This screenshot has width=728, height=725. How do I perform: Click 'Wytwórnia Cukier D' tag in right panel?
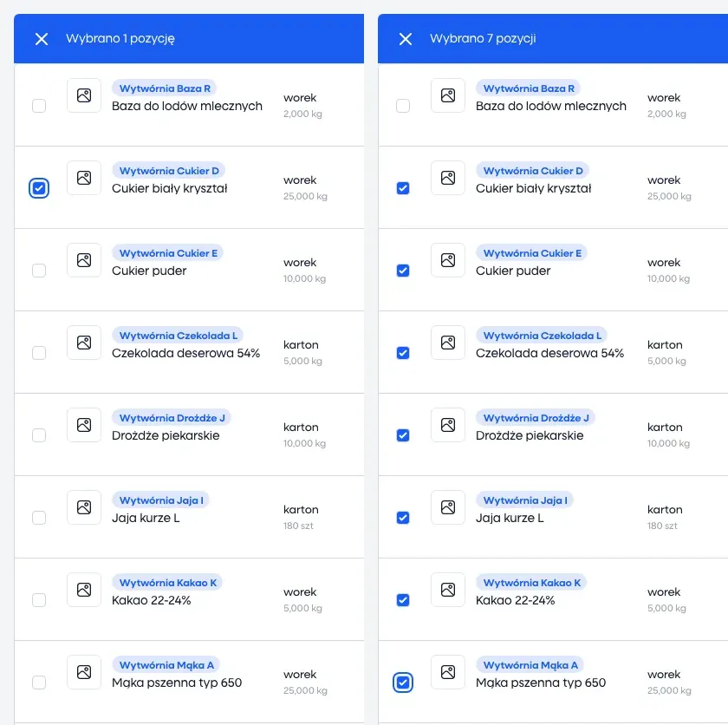point(532,171)
